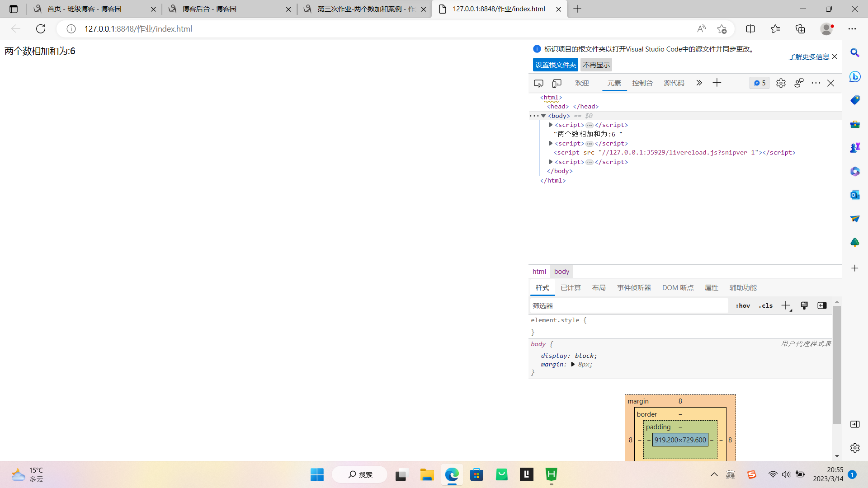Screen dimensions: 868x488
Task: Switch to the 控制台 tab
Action: [x=642, y=83]
